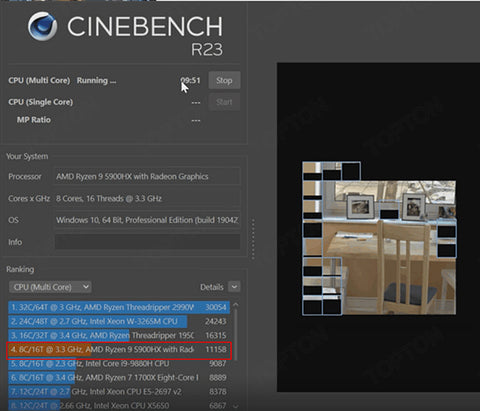The width and height of the screenshot is (480, 411).
Task: Click the Cinebench logo icon
Action: [42, 26]
